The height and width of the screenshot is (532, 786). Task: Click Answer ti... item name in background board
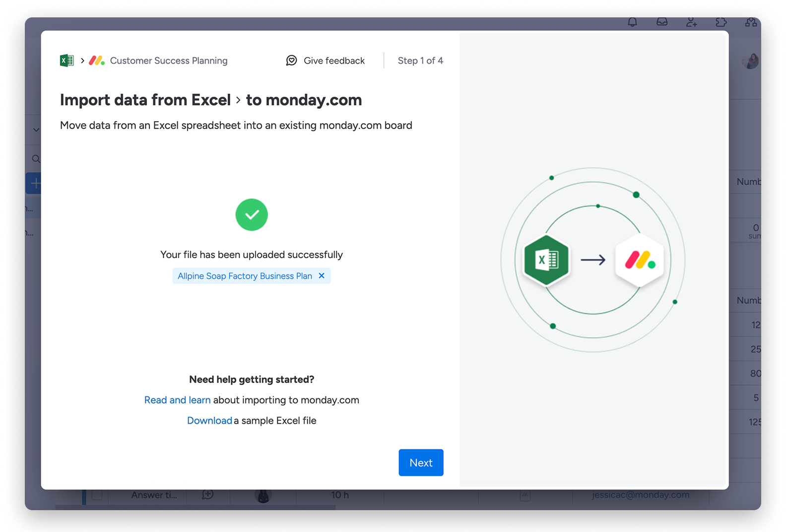point(154,495)
